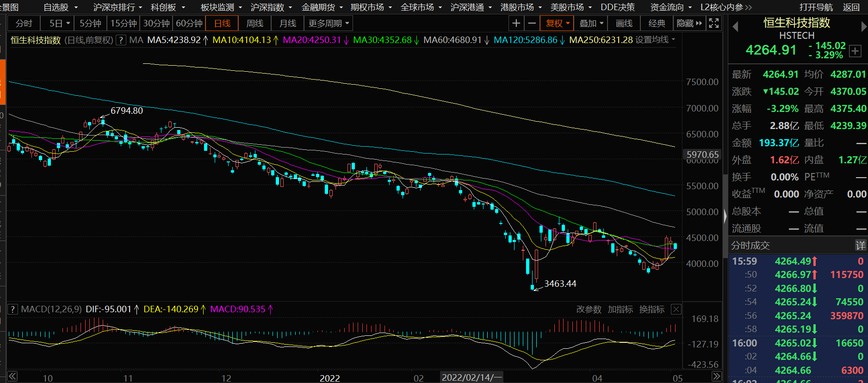Open the MACD help question mark
The image size is (868, 383).
coord(12,309)
